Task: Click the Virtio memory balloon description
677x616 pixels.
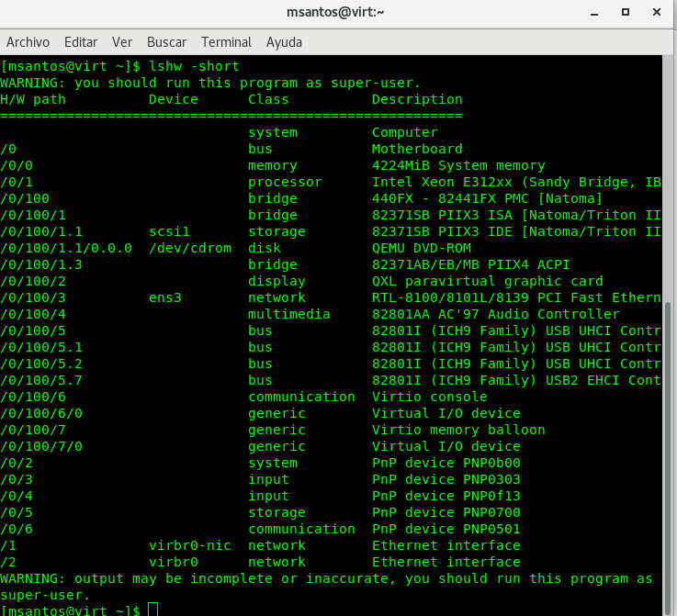Action: coord(457,430)
